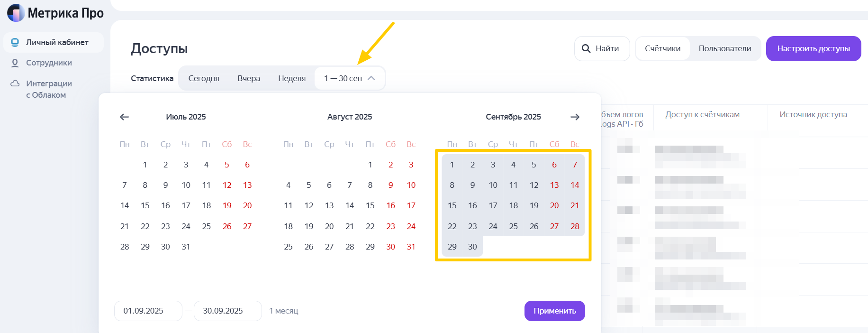
Task: Click the cloud icon for Интеграции с Облаком
Action: point(15,83)
